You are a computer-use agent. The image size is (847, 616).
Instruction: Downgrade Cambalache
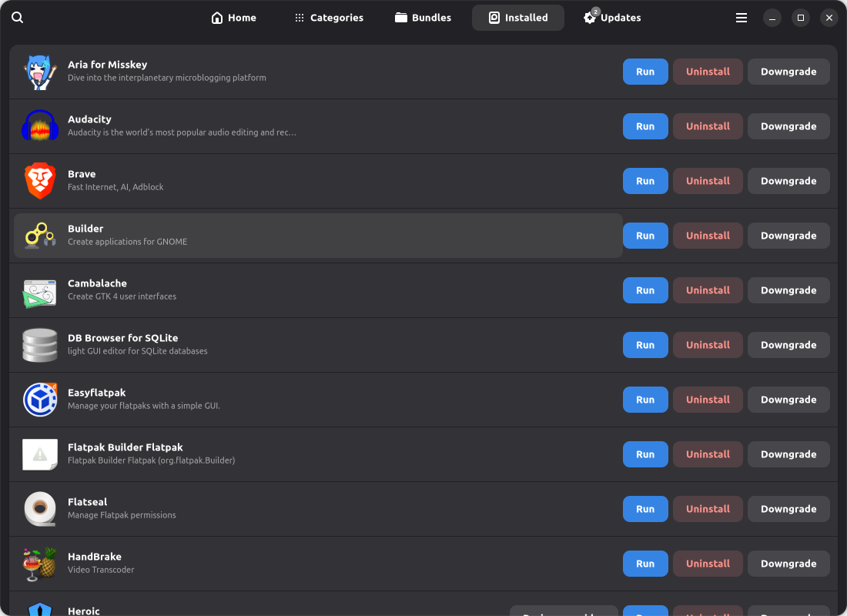coord(788,290)
